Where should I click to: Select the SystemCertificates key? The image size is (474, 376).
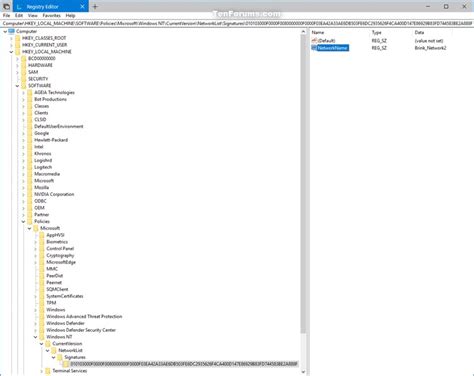[x=65, y=296]
